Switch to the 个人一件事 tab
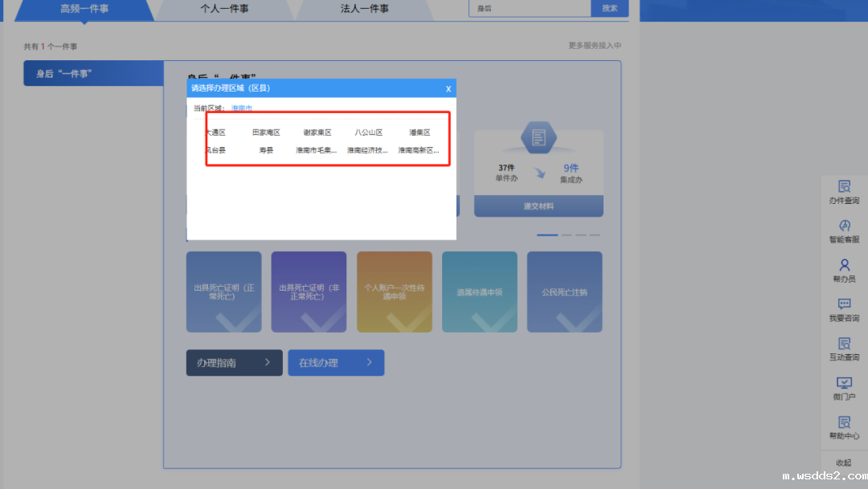Image resolution: width=868 pixels, height=489 pixels. click(x=224, y=9)
